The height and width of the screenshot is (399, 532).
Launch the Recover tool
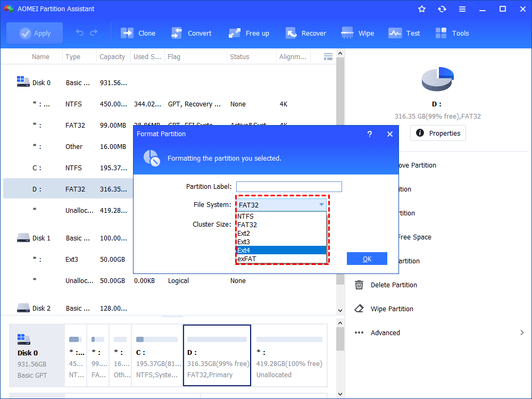click(x=291, y=33)
